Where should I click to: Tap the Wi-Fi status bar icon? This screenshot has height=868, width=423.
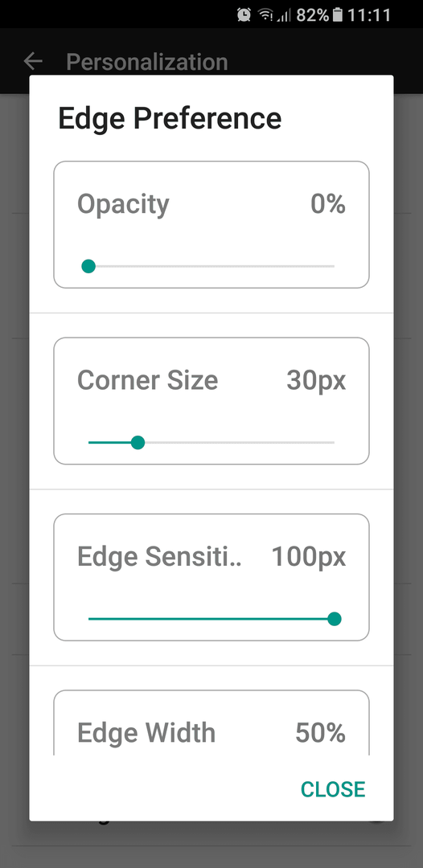pos(266,15)
